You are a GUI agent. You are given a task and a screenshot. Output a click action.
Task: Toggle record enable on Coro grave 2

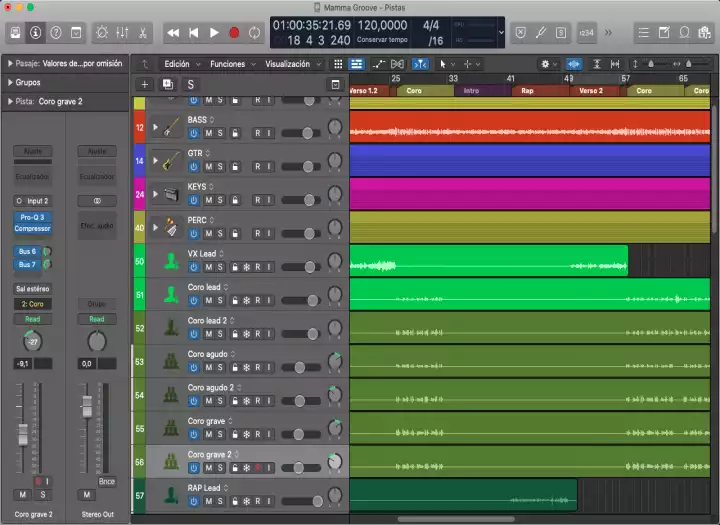(258, 468)
